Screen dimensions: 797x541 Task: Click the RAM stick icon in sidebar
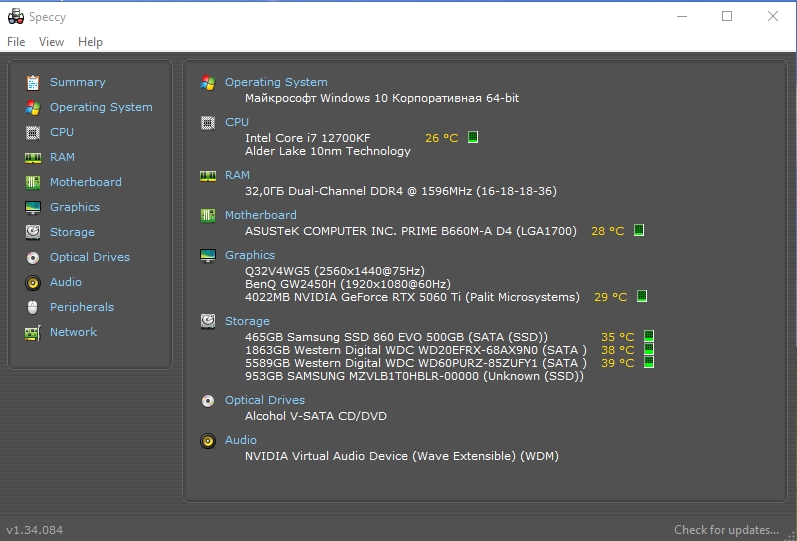point(33,158)
